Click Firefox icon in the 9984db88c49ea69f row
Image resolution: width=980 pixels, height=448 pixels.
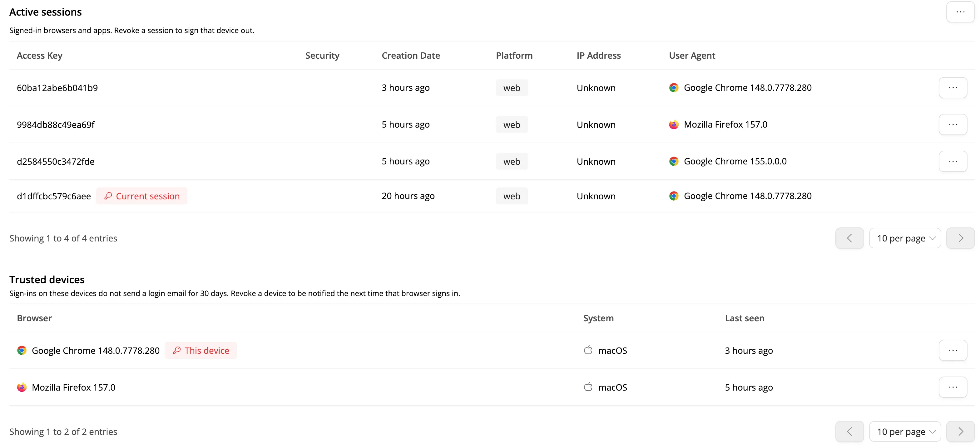pyautogui.click(x=674, y=124)
